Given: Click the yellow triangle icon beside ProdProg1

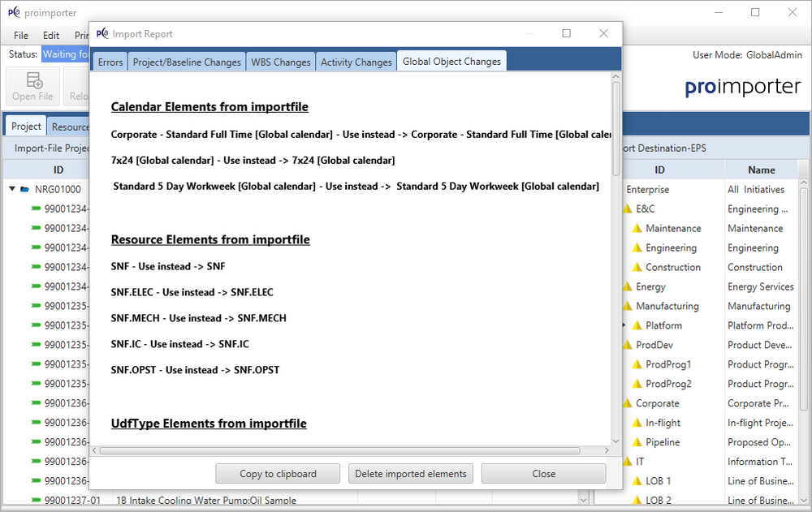Looking at the screenshot, I should 637,364.
